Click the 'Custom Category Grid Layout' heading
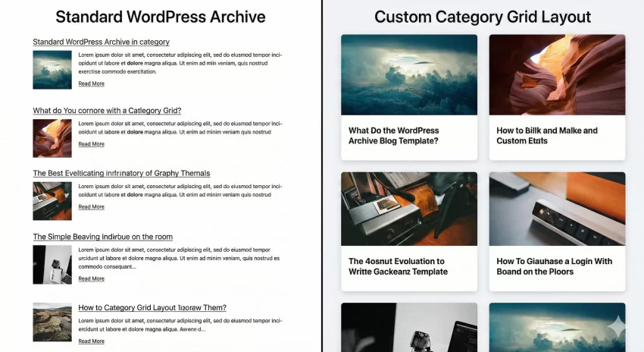Screen dimensions: 644x352 pyautogui.click(x=483, y=17)
